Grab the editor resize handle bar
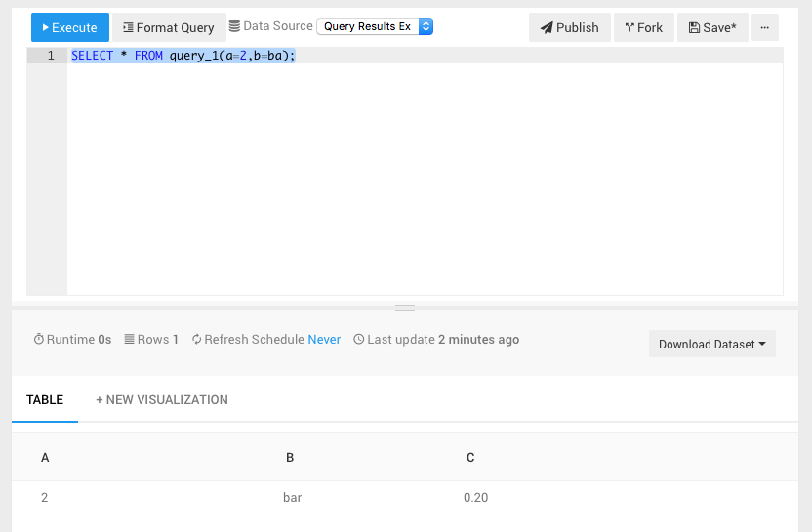Viewport: 812px width, 532px height. [405, 307]
